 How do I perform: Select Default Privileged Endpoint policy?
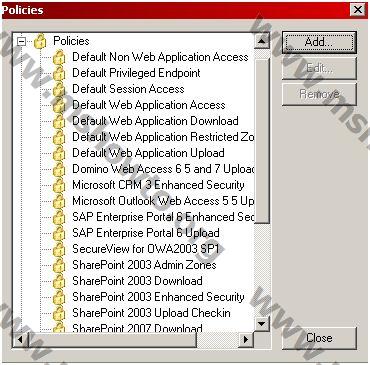pyautogui.click(x=136, y=73)
